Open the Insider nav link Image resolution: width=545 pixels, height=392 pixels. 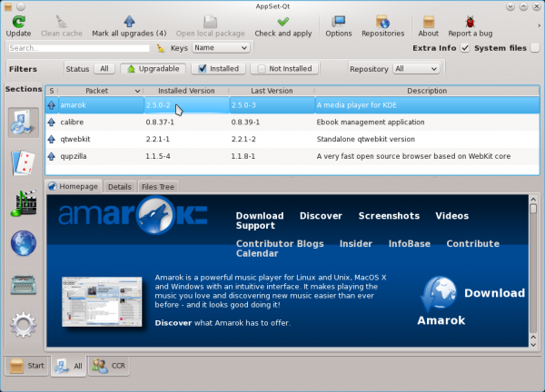[x=356, y=243]
